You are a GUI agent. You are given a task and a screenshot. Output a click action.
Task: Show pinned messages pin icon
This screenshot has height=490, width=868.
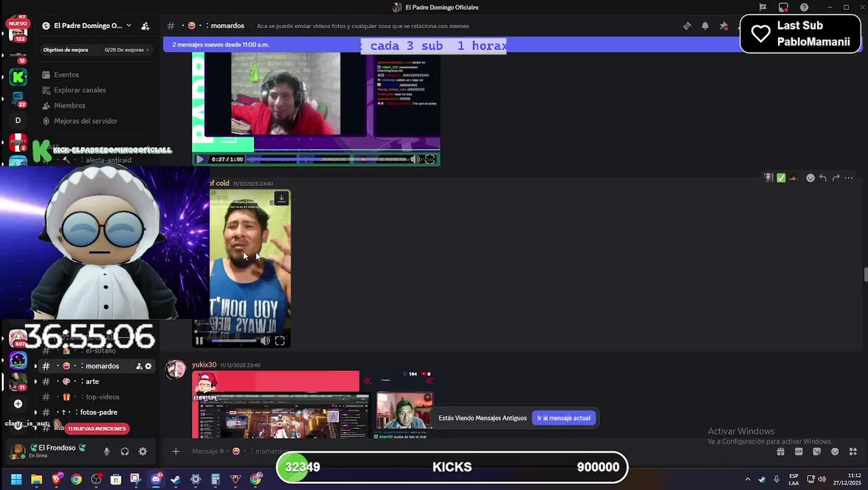tap(724, 26)
